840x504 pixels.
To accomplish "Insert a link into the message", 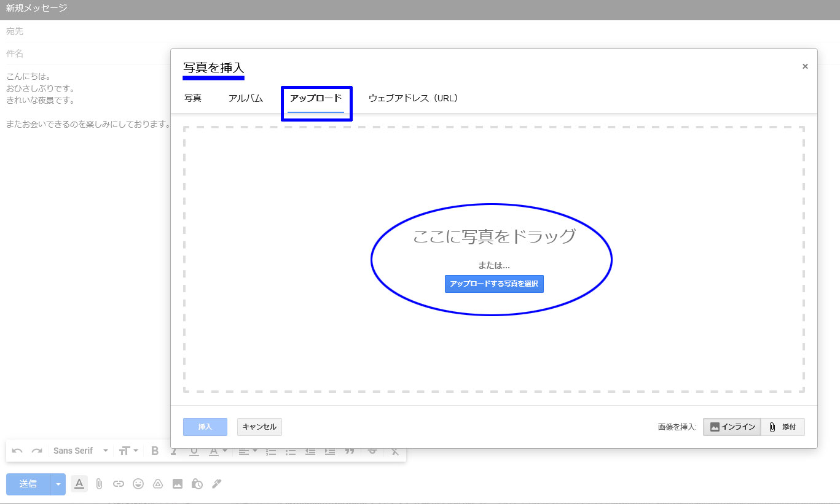I will (x=119, y=484).
